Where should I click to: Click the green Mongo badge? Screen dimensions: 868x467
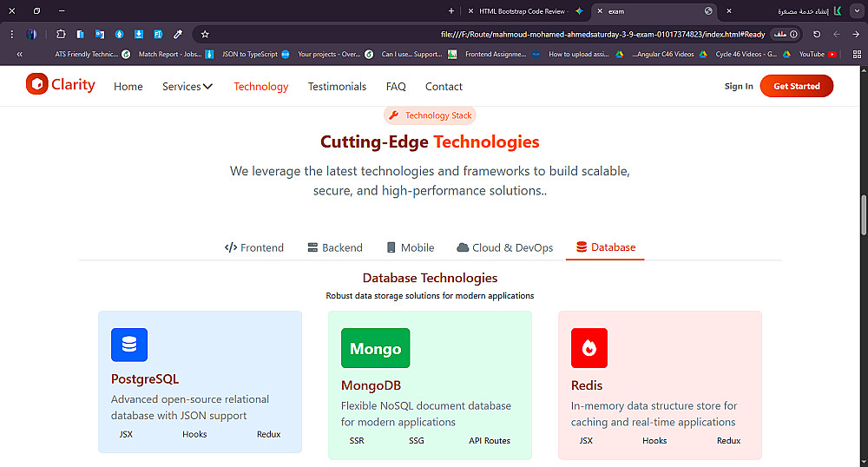tap(375, 348)
